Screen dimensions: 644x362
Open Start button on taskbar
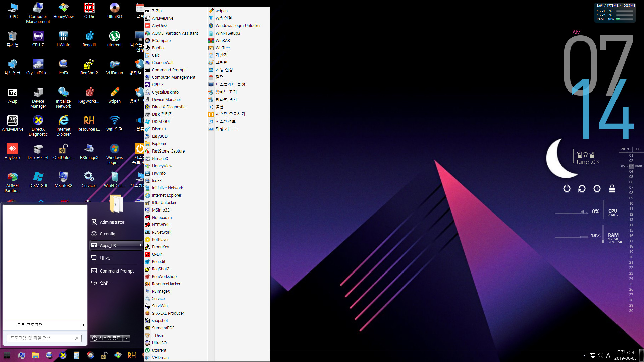[7, 355]
